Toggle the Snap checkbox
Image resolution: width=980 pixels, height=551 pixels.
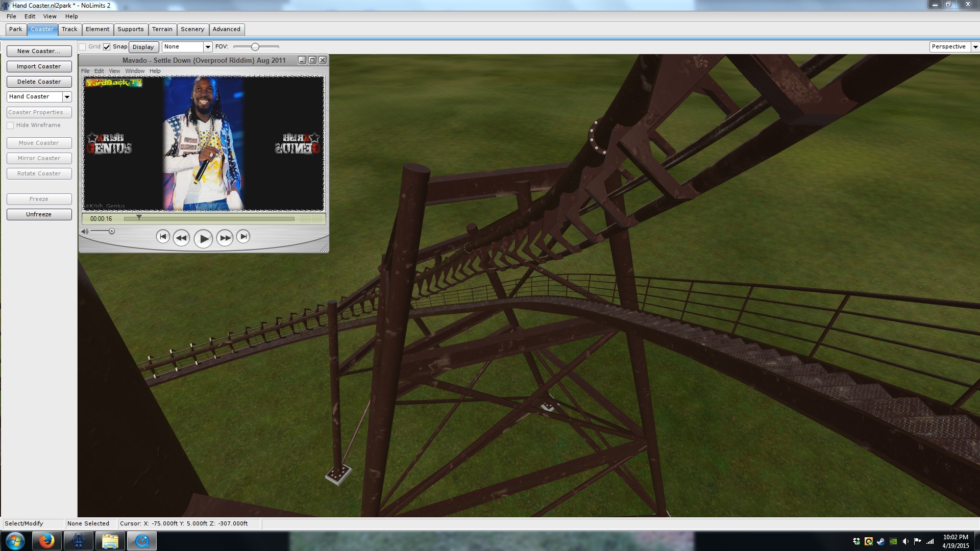point(107,47)
